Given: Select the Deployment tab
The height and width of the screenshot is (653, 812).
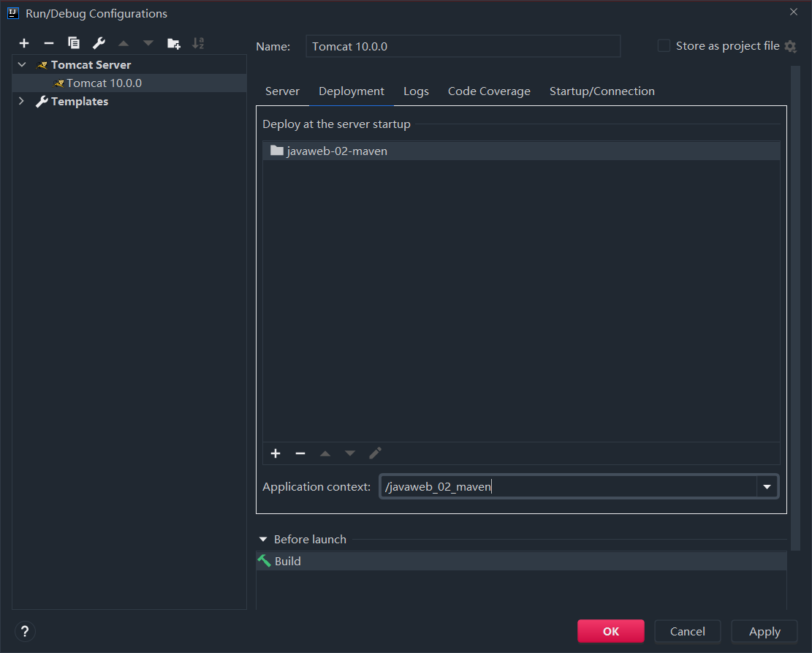Looking at the screenshot, I should (352, 91).
